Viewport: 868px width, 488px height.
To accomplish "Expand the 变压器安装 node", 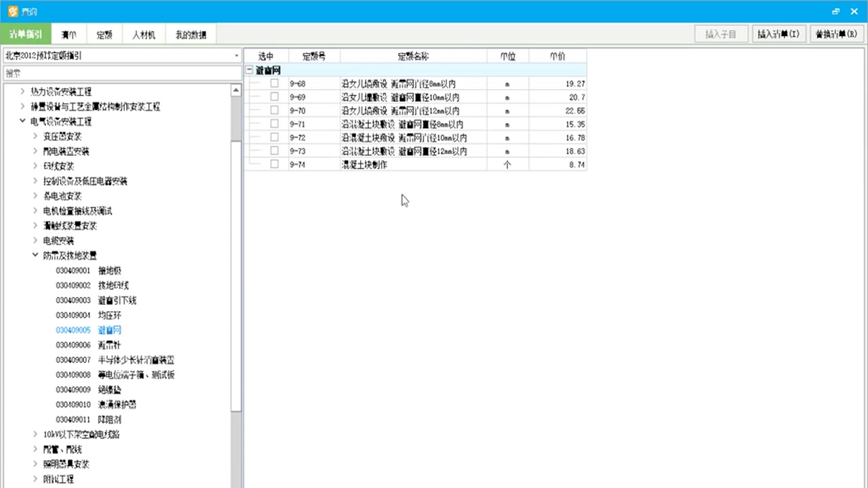I will (x=35, y=136).
